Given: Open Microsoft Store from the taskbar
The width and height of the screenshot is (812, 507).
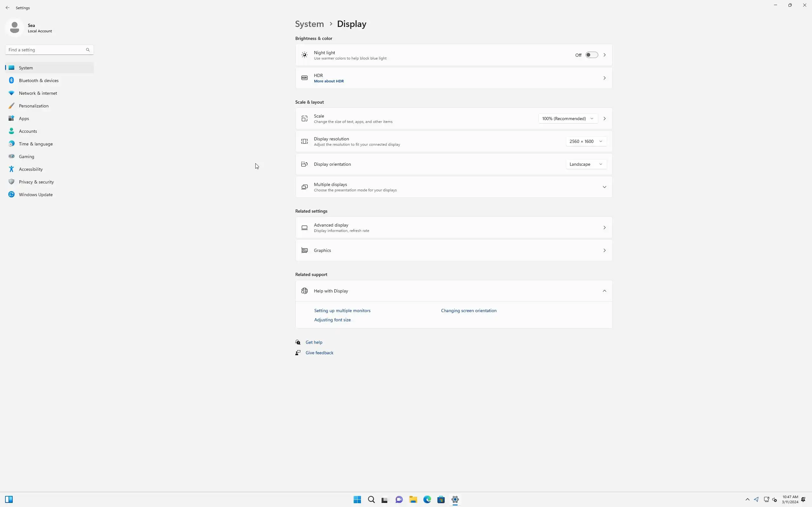Looking at the screenshot, I should (441, 499).
